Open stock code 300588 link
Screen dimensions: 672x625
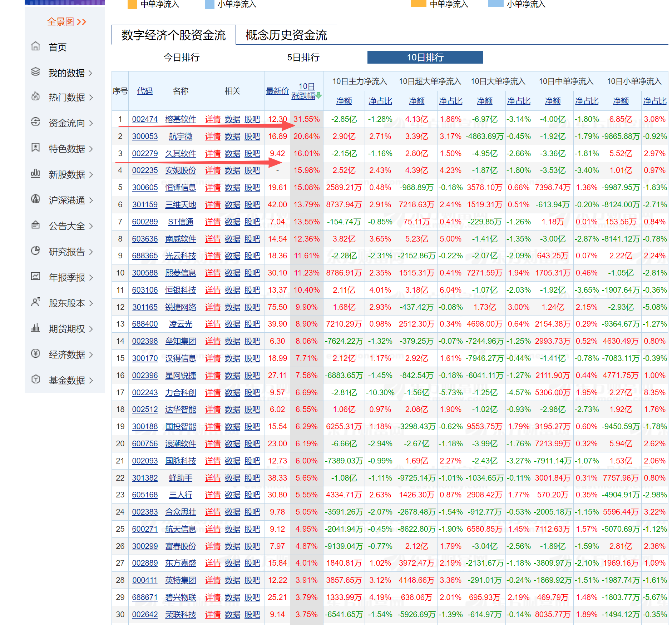145,273
